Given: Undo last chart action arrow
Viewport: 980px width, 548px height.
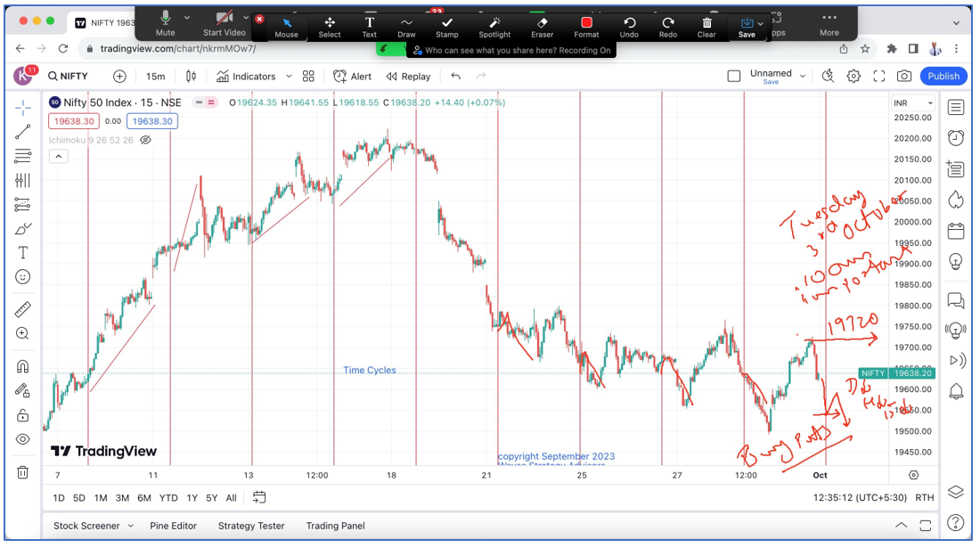Looking at the screenshot, I should [x=455, y=77].
